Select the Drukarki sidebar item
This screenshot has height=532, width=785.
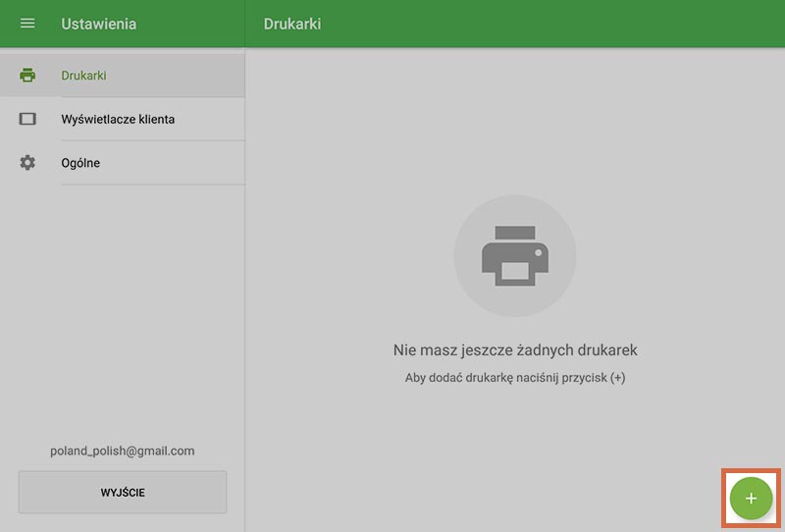point(83,76)
